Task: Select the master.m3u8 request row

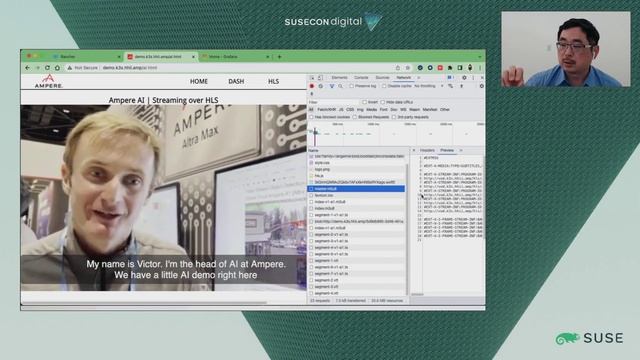Action: (356, 189)
